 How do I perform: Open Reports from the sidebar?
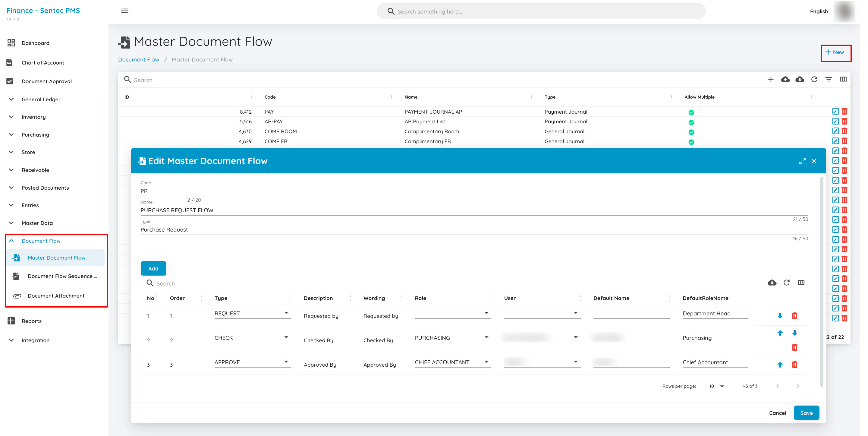31,321
